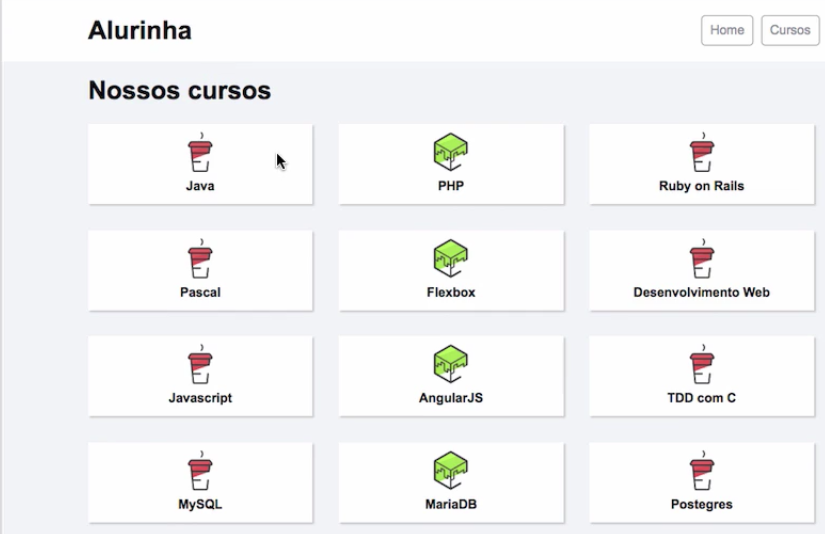Open the Flexbox green cube icon
The image size is (825, 534).
click(x=451, y=259)
